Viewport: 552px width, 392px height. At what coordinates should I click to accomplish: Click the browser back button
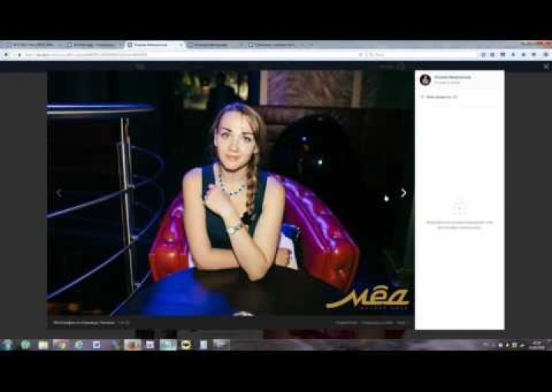click(8, 55)
